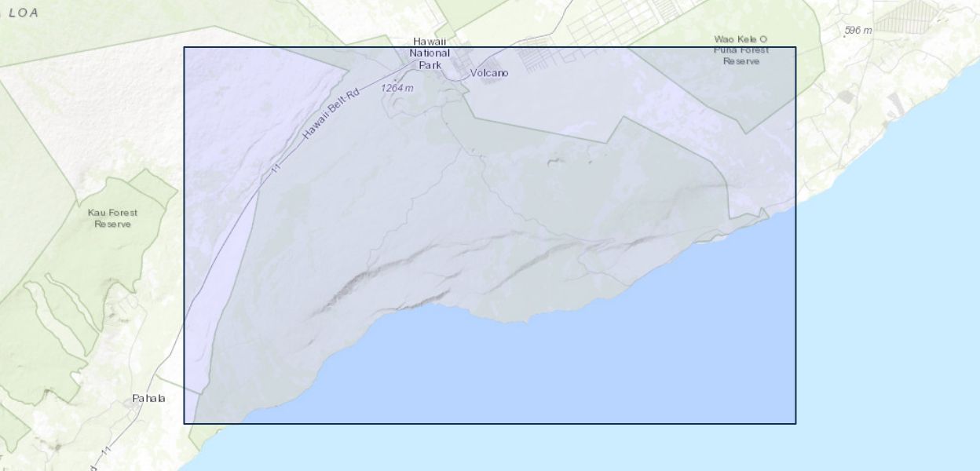Click the Pahala town label
This screenshot has height=471, width=980.
pyautogui.click(x=148, y=398)
